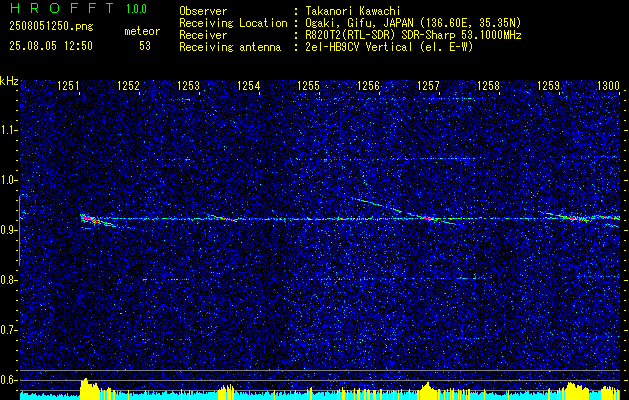Click the 1.0 kHz frequency label

coord(8,180)
